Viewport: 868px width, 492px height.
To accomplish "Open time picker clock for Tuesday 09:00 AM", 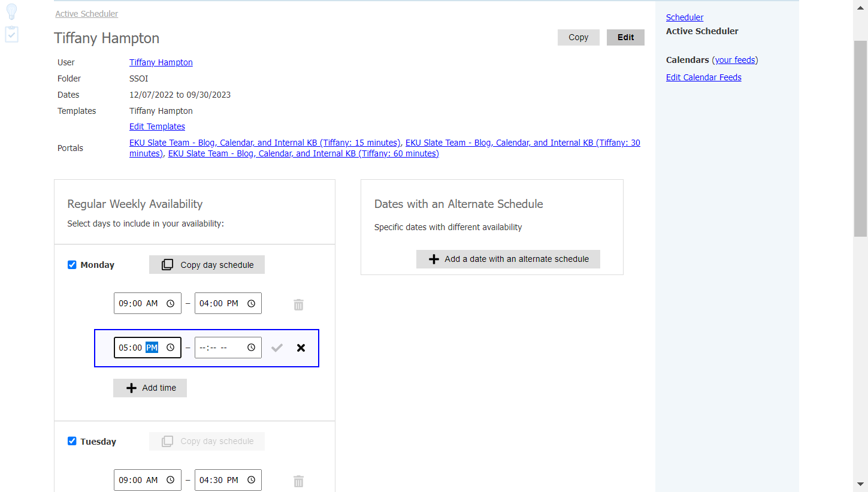I will click(x=170, y=480).
